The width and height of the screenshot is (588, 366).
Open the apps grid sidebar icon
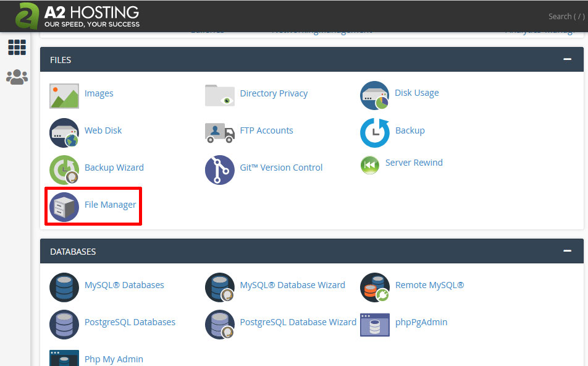(x=17, y=47)
